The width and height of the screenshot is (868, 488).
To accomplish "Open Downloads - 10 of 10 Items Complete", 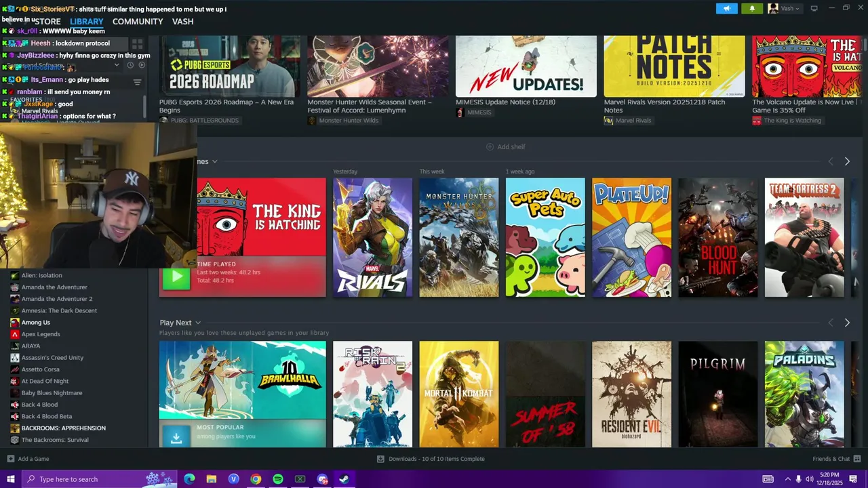I will point(431,459).
